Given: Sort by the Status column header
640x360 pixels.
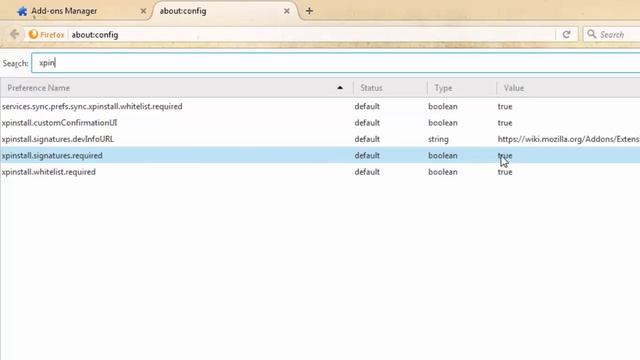Looking at the screenshot, I should pos(390,88).
